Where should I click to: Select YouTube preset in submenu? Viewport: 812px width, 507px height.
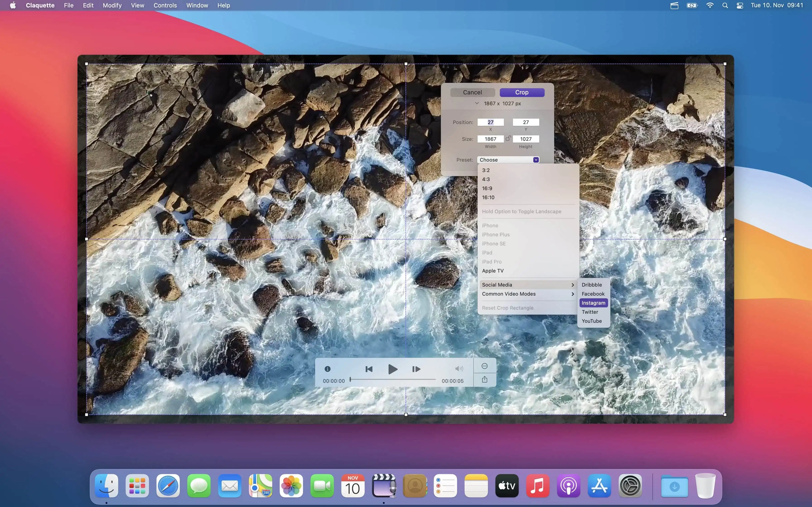592,321
